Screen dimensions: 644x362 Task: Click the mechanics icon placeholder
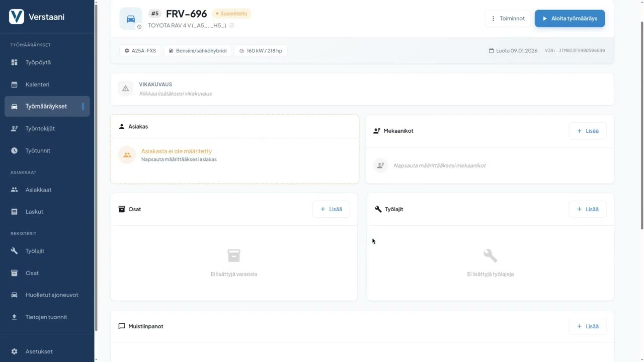click(380, 165)
